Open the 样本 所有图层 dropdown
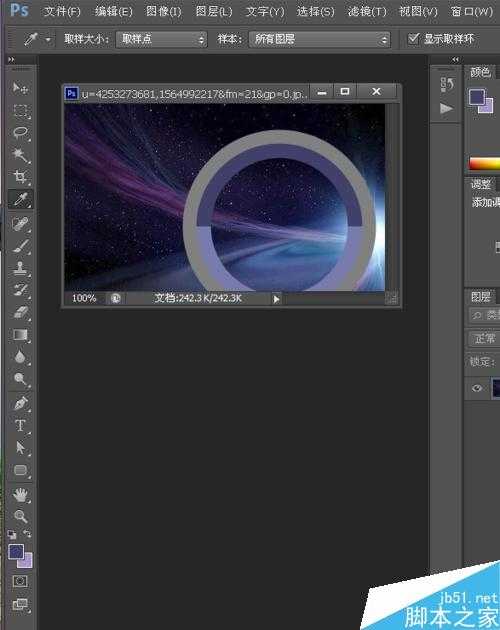The width and height of the screenshot is (500, 630). 320,39
